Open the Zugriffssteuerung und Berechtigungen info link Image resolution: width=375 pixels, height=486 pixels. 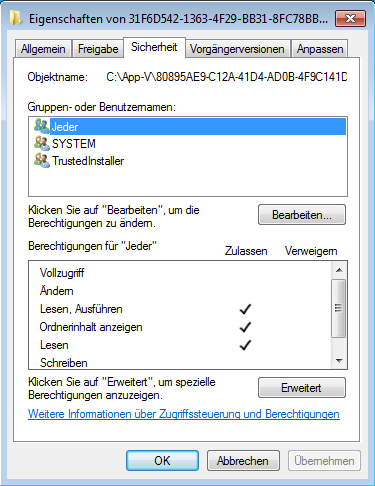(x=184, y=414)
